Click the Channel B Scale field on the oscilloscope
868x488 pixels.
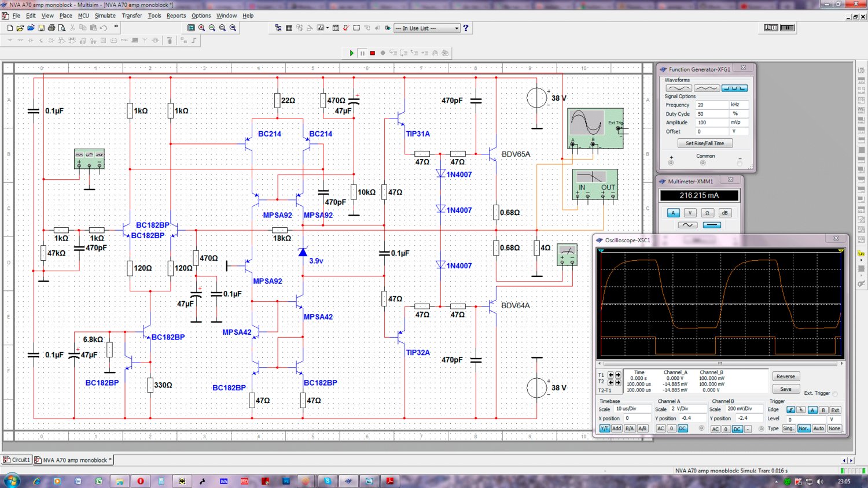[x=743, y=409]
